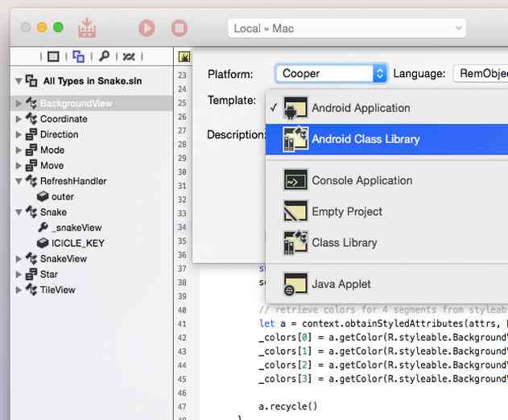Click the wrench icon beside _snakeView
This screenshot has width=508, height=420.
(43, 228)
